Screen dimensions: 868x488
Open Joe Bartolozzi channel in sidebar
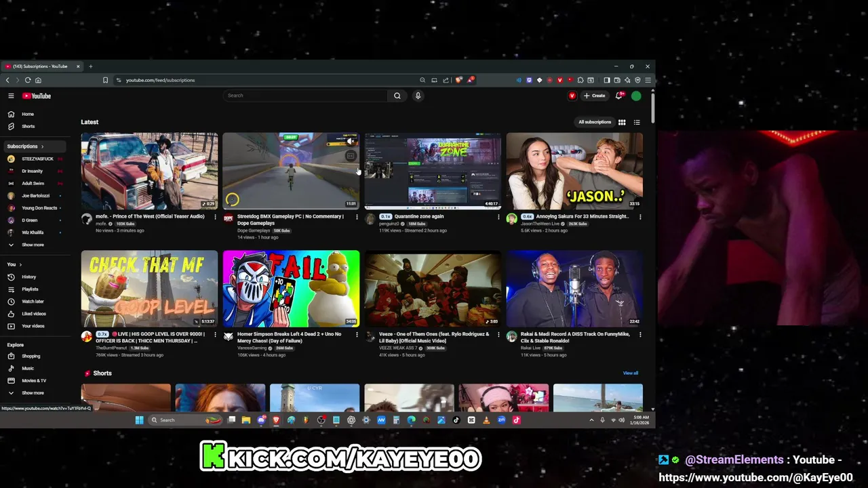pyautogui.click(x=33, y=196)
